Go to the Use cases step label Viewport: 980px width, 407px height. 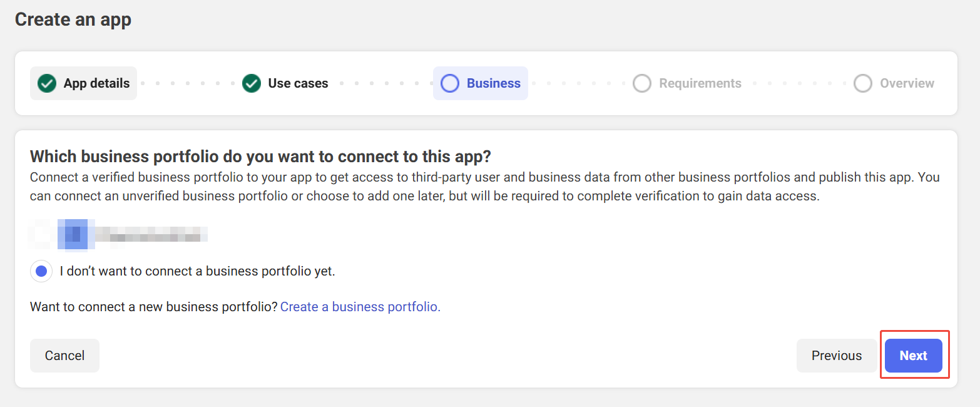tap(298, 83)
